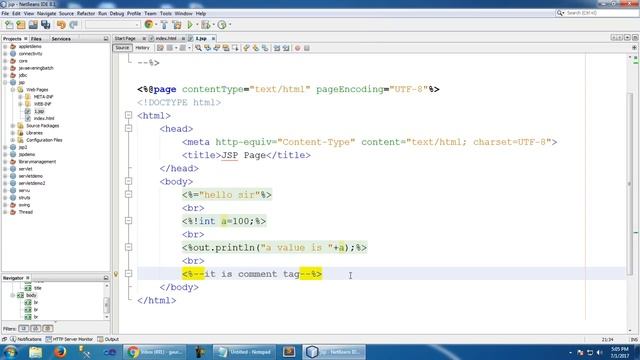Viewport: 640px width, 360px height.
Task: Open the Untitled Notepad taskbar window
Action: [244, 352]
